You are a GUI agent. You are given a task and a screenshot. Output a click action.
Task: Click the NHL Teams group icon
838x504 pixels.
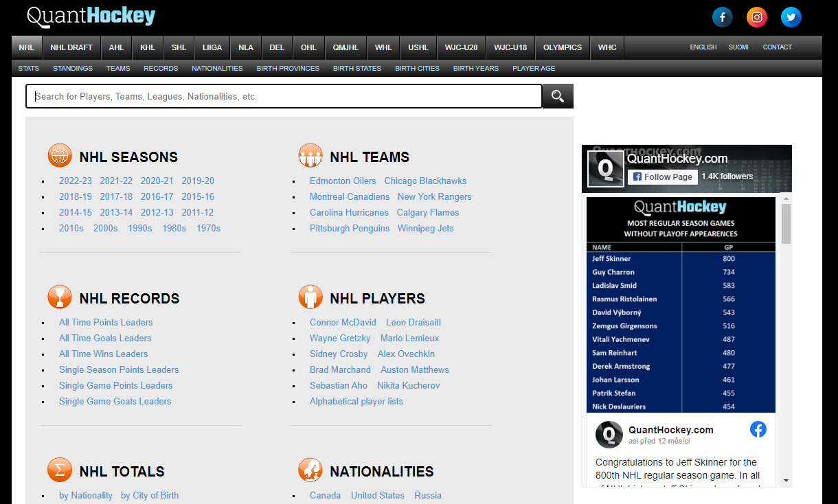click(x=310, y=155)
